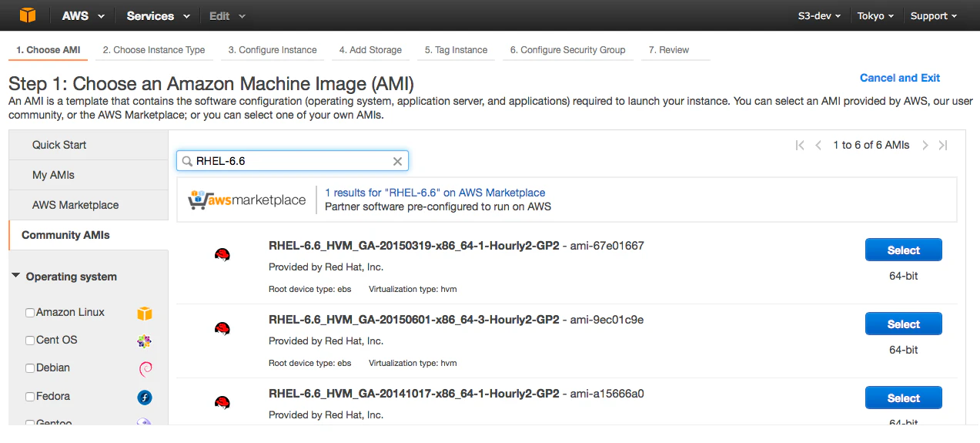Select AMI ami-9ec01c9e
The width and height of the screenshot is (980, 443).
904,324
